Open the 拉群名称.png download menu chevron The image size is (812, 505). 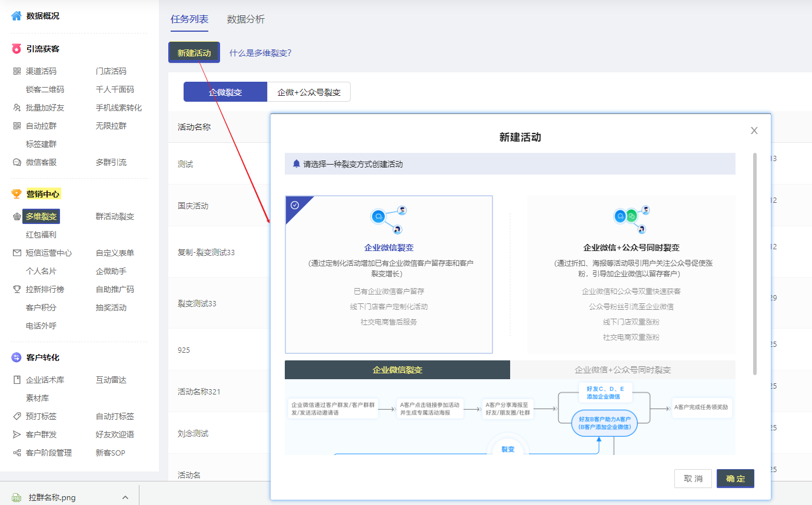pos(125,497)
